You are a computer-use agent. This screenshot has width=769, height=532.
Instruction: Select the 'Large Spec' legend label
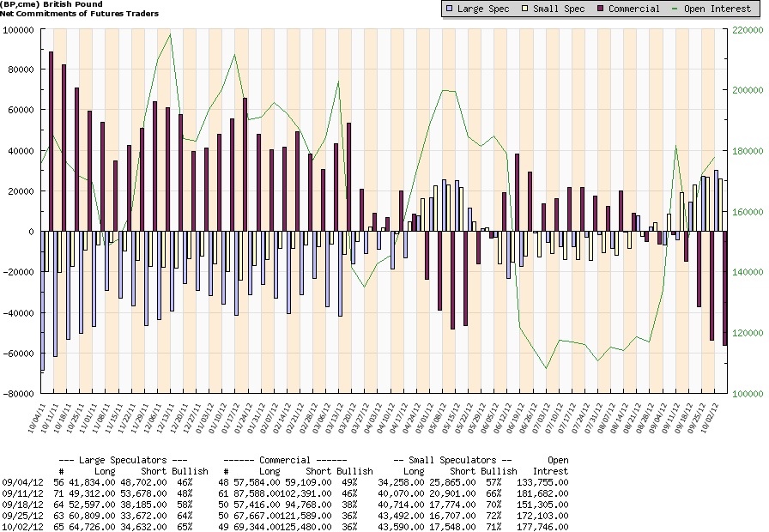(x=483, y=9)
